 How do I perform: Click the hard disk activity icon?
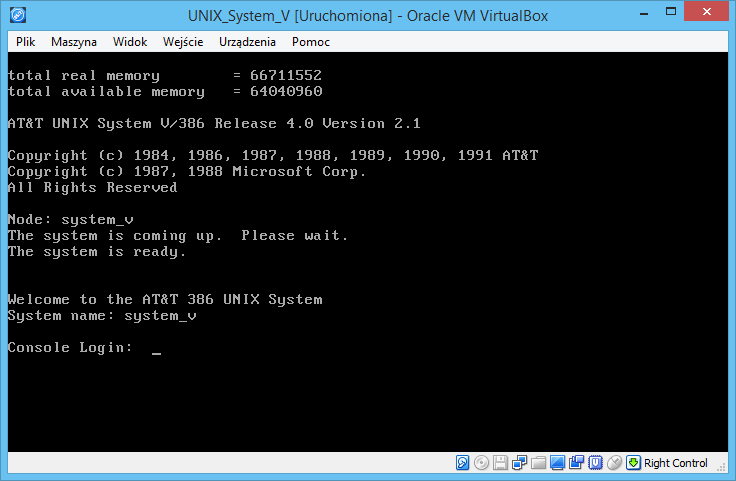(x=462, y=463)
